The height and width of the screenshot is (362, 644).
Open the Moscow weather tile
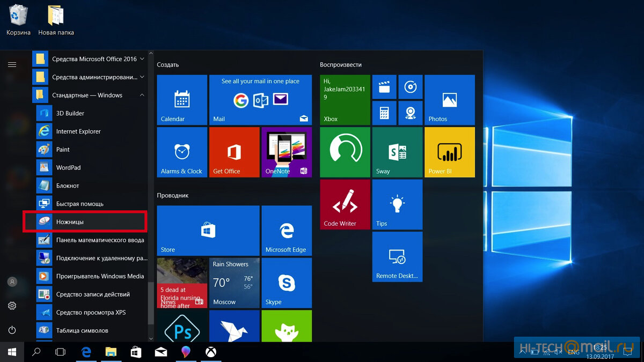pyautogui.click(x=234, y=283)
